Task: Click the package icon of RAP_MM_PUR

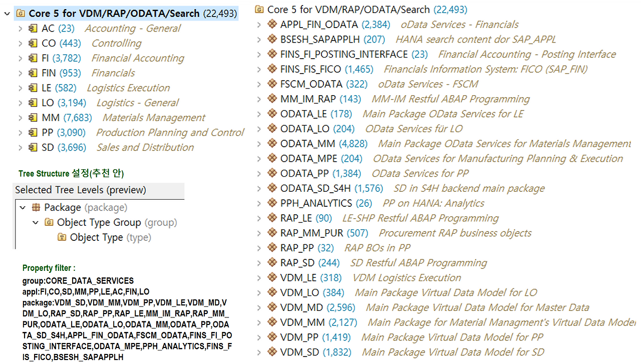Action: pyautogui.click(x=272, y=233)
